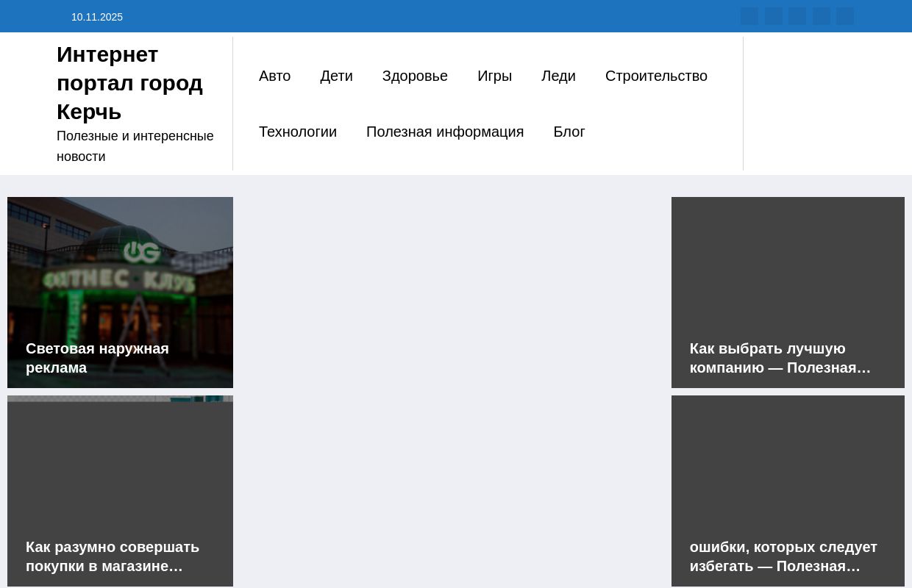Go to the Строительство category
The height and width of the screenshot is (588, 912).
(656, 76)
